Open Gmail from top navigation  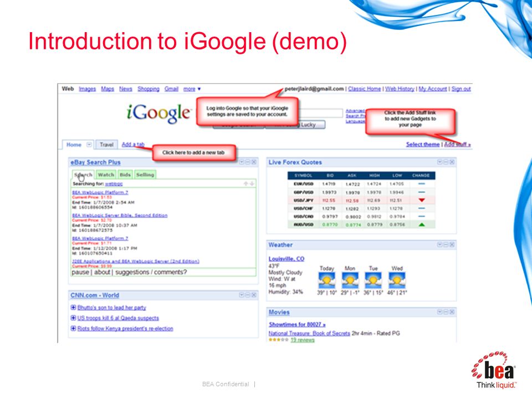171,89
